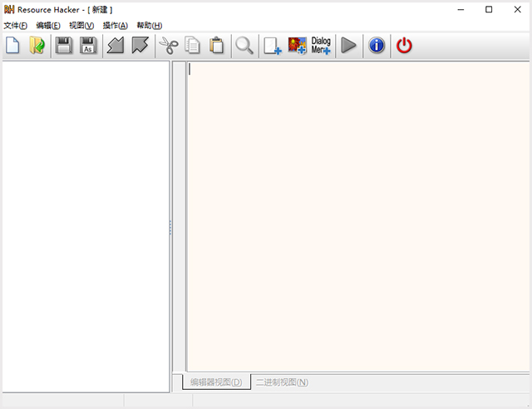The image size is (532, 409).
Task: Click the Dialog Menu insert icon
Action: [x=321, y=46]
